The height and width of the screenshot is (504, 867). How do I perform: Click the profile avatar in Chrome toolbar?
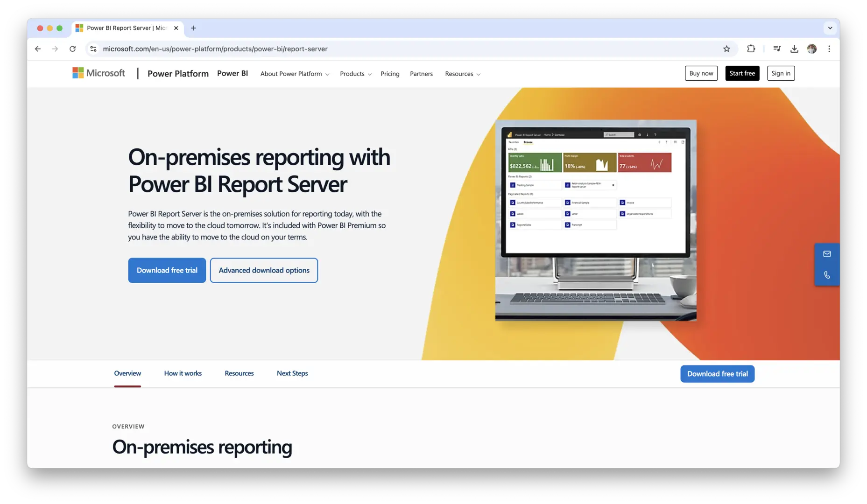pyautogui.click(x=812, y=49)
